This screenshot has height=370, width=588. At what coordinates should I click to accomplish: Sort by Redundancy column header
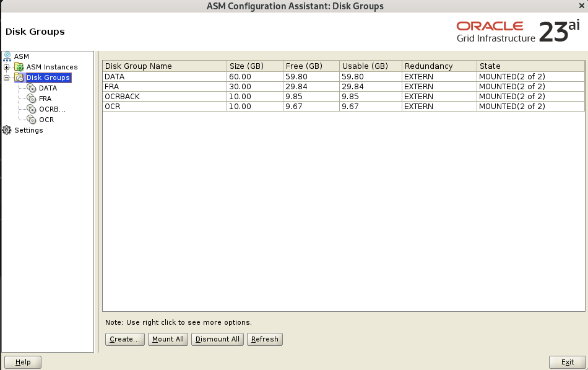(x=439, y=66)
